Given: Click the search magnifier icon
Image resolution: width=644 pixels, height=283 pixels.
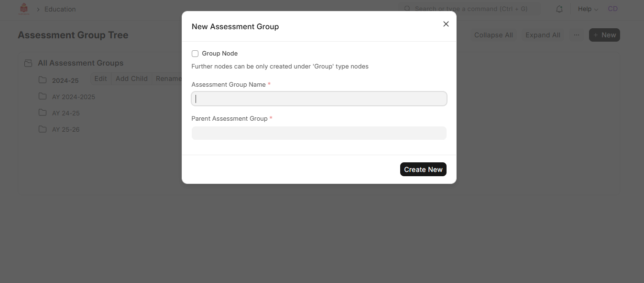Looking at the screenshot, I should 407,9.
